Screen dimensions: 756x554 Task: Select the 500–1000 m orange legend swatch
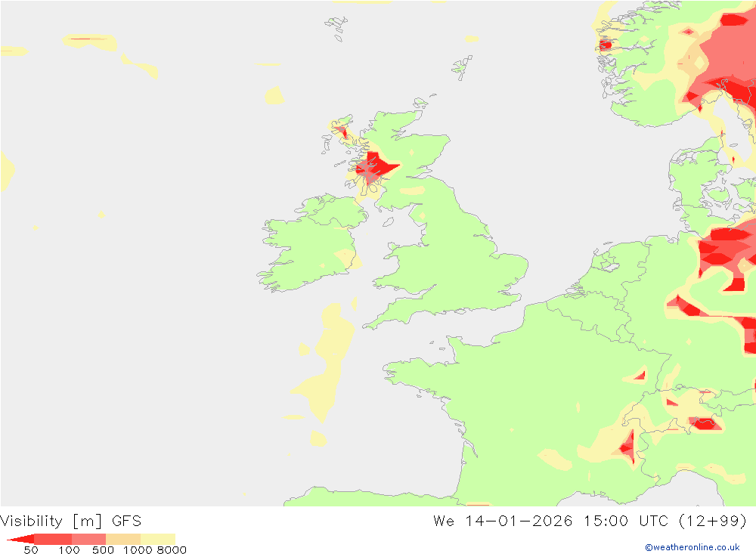pyautogui.click(x=123, y=539)
